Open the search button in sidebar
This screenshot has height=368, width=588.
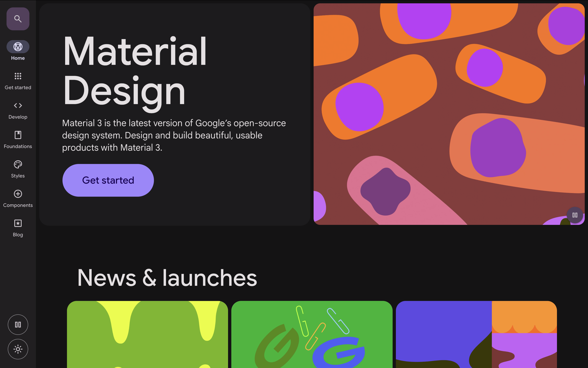pyautogui.click(x=18, y=19)
